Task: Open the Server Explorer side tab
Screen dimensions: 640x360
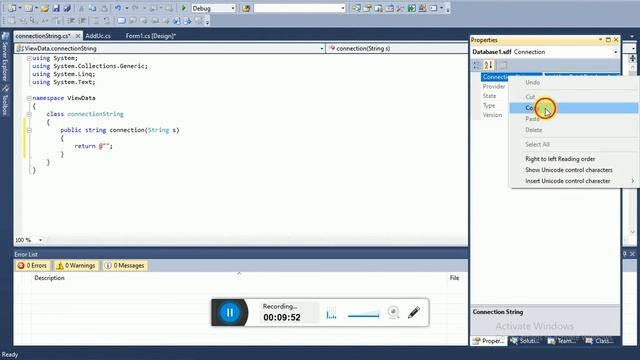Action: tap(5, 57)
